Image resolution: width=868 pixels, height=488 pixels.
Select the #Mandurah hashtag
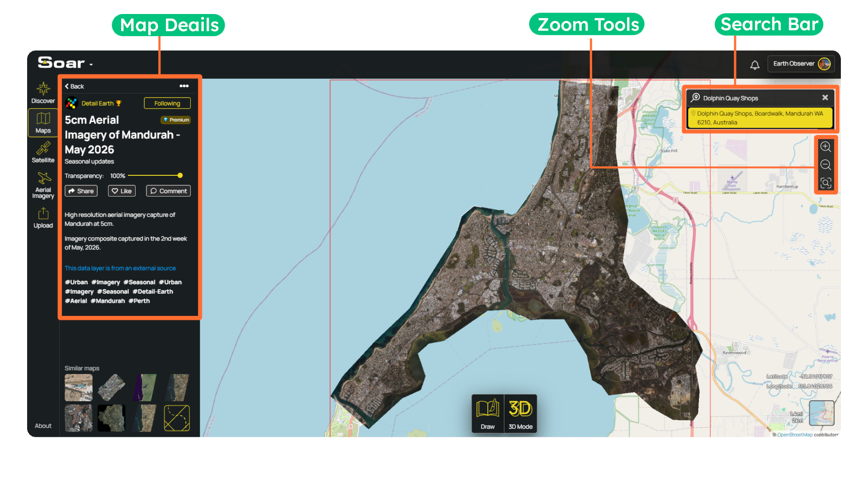[108, 301]
